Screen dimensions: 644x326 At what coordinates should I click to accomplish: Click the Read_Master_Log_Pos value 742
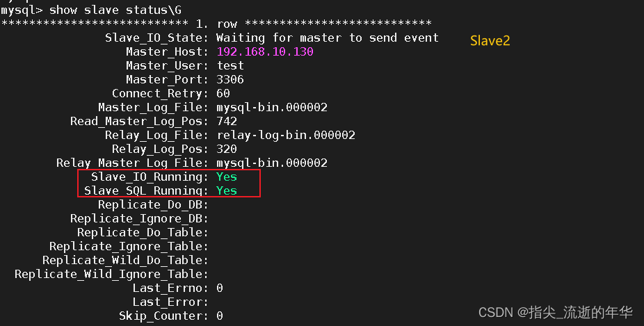[x=227, y=122]
